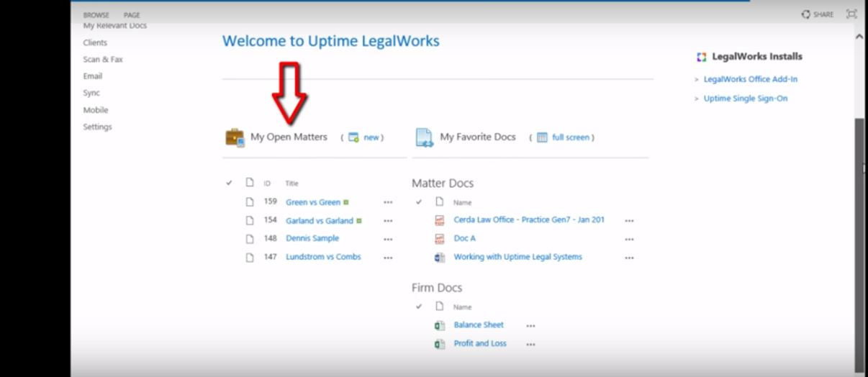This screenshot has height=377, width=868.
Task: Open the ellipsis menu for Dennis Sample
Action: pyautogui.click(x=388, y=240)
